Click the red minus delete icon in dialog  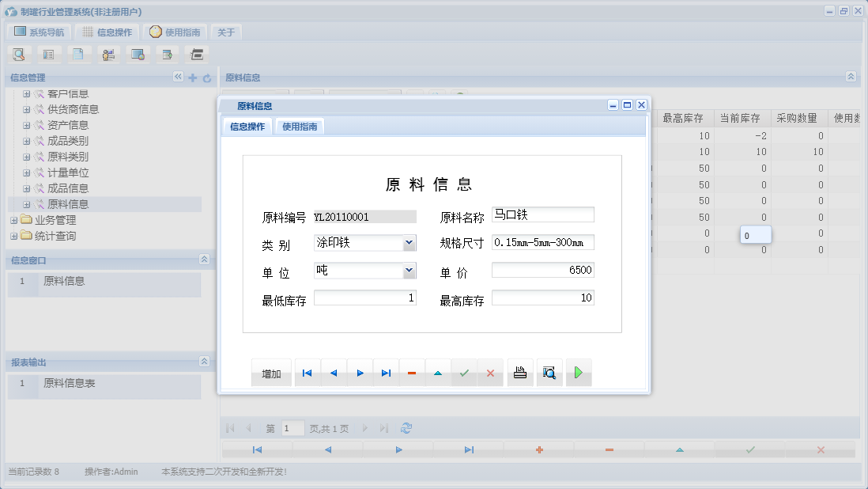[412, 373]
